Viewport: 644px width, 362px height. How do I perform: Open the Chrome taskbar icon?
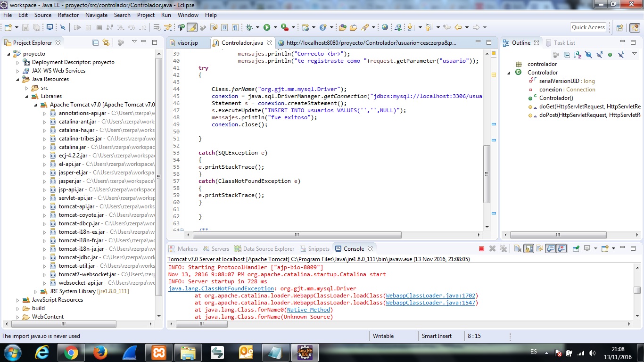[71, 352]
